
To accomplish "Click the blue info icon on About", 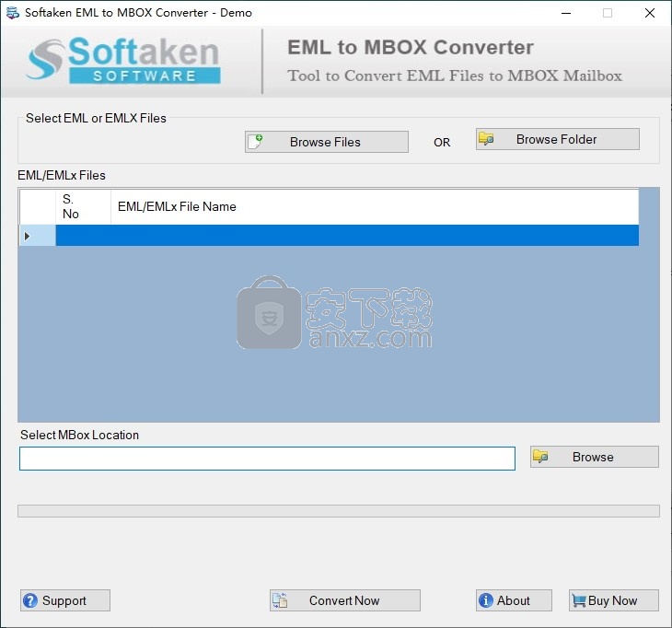I will [486, 600].
